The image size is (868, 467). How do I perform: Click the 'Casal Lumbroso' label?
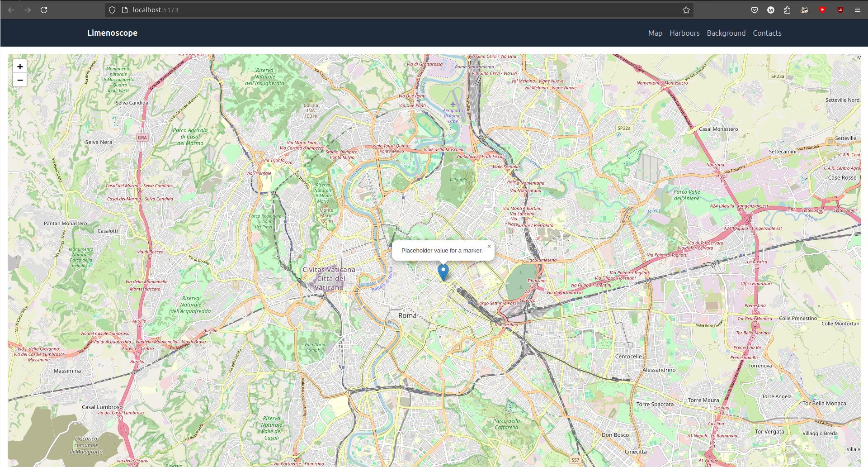pyautogui.click(x=102, y=407)
